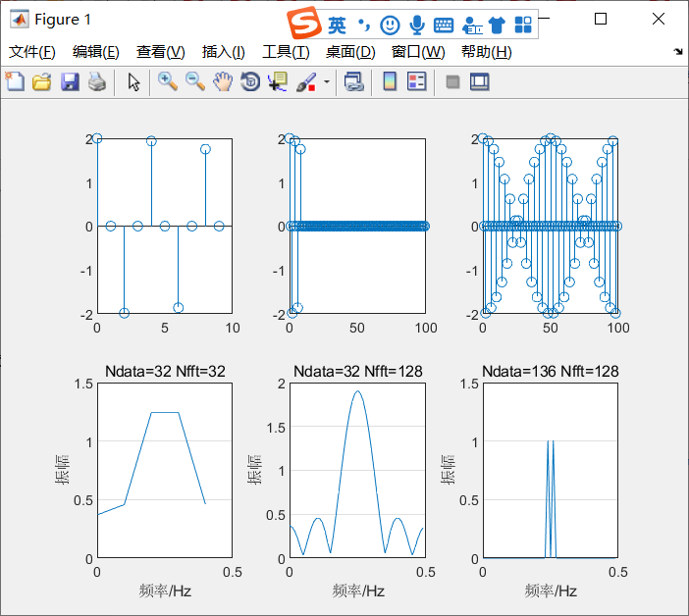Click Sogou user account icon
The image size is (689, 616).
point(472,26)
